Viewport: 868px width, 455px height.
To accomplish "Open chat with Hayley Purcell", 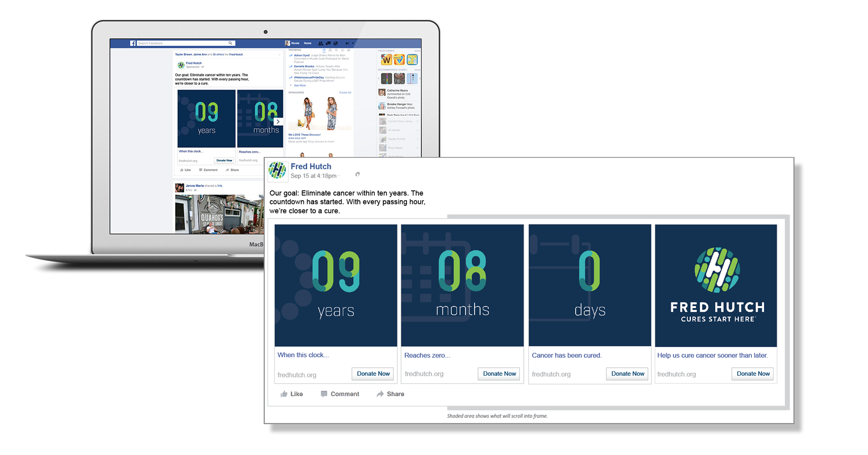I will [x=398, y=139].
